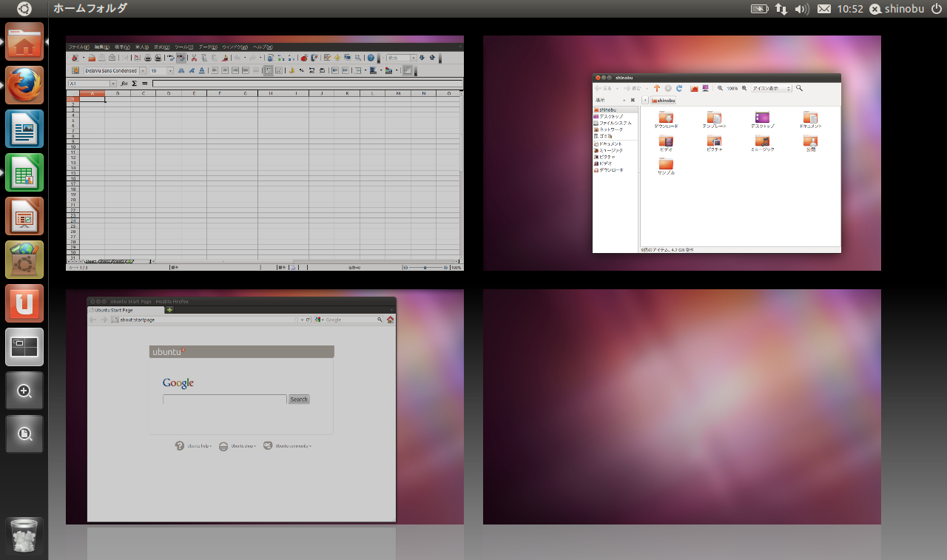Image resolution: width=947 pixels, height=560 pixels.
Task: Click the reload icon in file manager
Action: pyautogui.click(x=678, y=88)
